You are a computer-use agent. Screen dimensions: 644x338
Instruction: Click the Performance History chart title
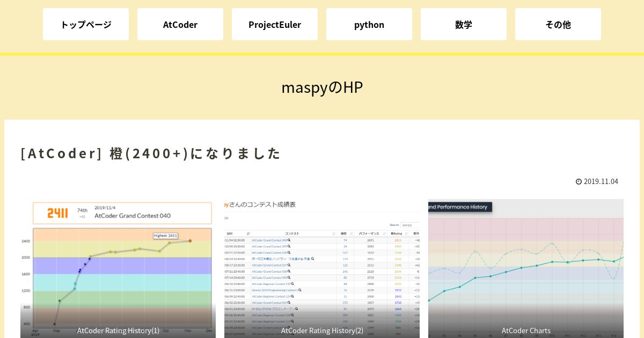459,207
